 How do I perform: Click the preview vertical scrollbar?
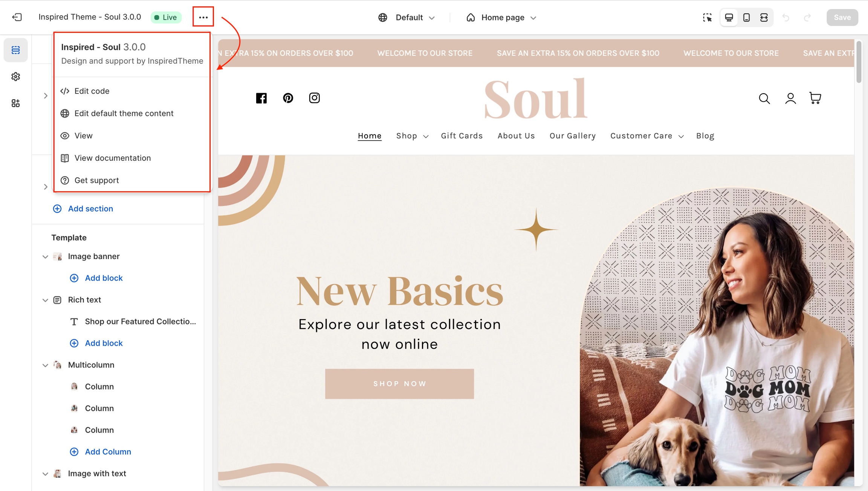tap(859, 62)
